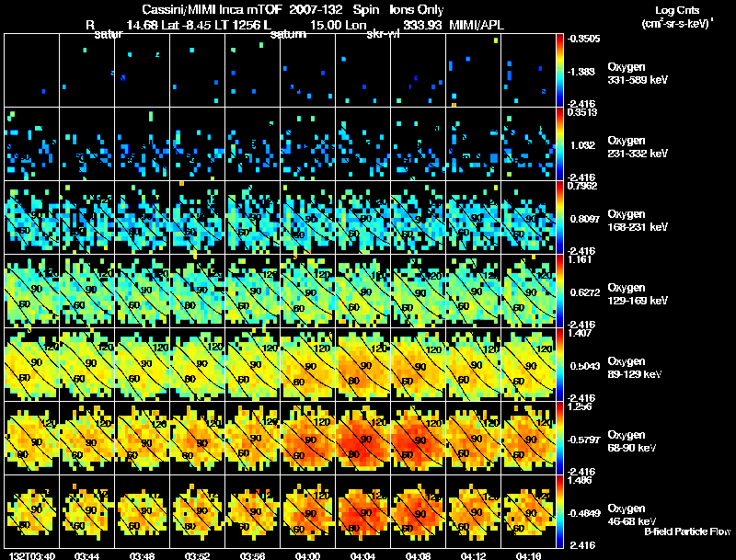This screenshot has width=736, height=560.
Task: Click the '0.6272' colorbar value
Action: pos(585,292)
